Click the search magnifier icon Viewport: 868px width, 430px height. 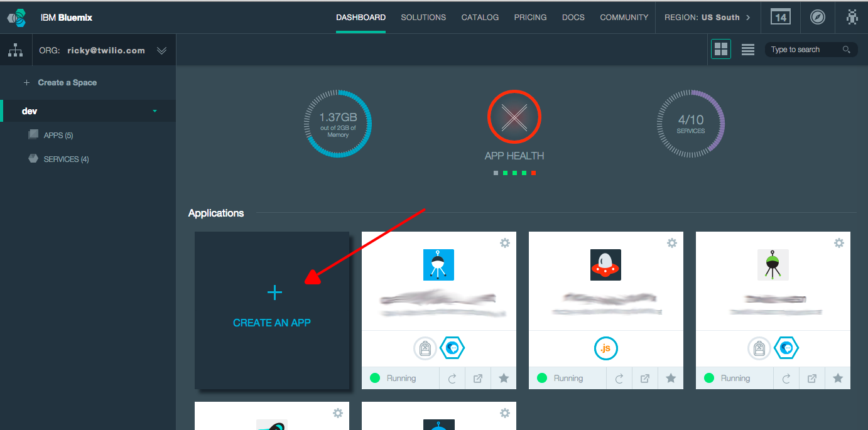point(847,50)
